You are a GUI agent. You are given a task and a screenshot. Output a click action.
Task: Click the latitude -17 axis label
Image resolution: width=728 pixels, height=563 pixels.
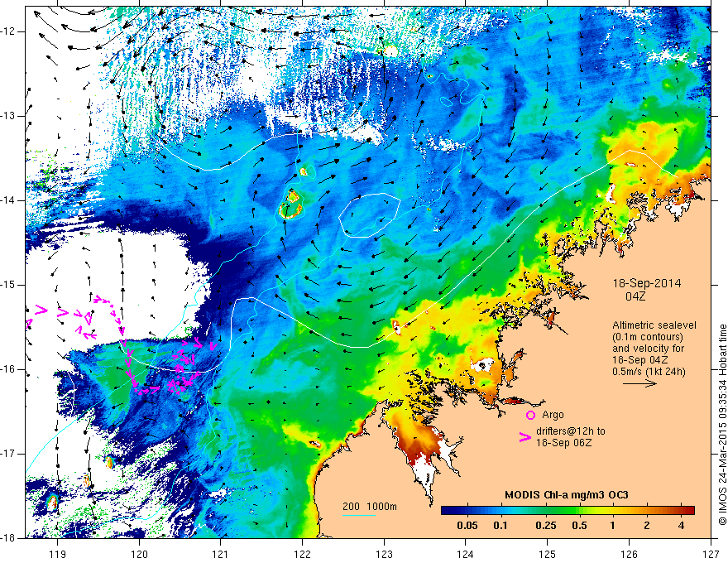[x=8, y=454]
